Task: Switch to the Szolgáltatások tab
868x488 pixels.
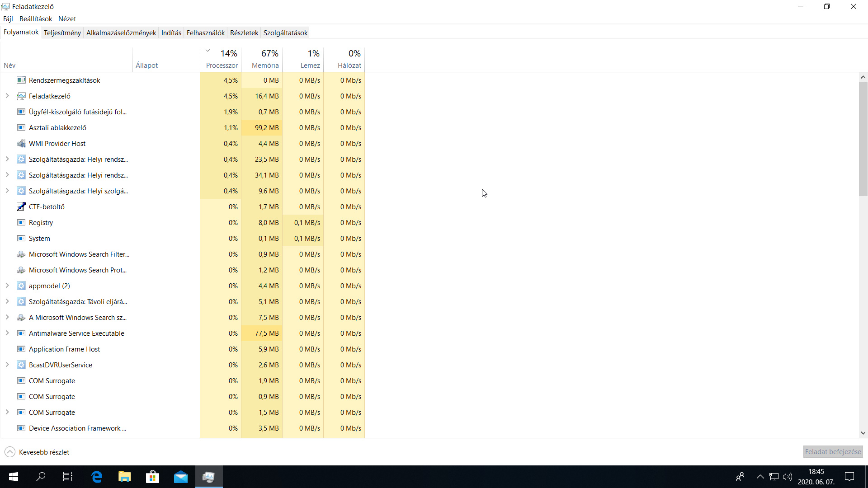Action: pos(285,33)
